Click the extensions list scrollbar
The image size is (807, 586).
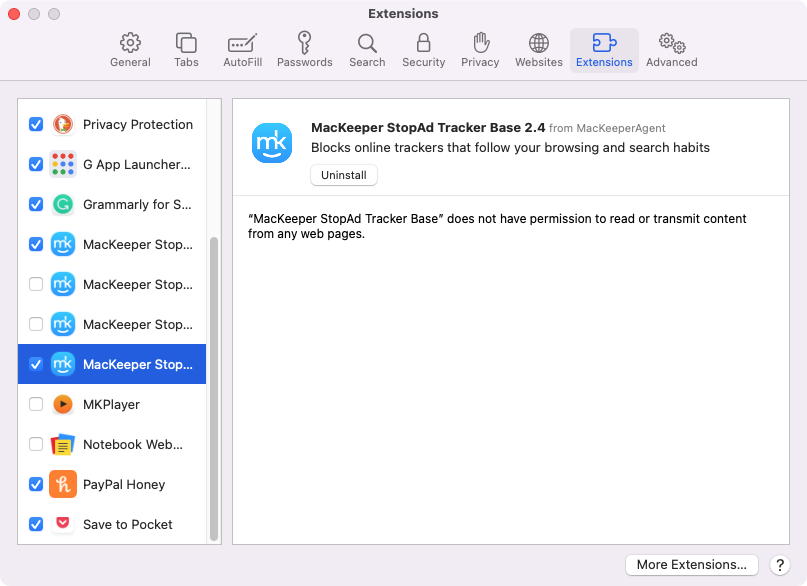[x=214, y=389]
